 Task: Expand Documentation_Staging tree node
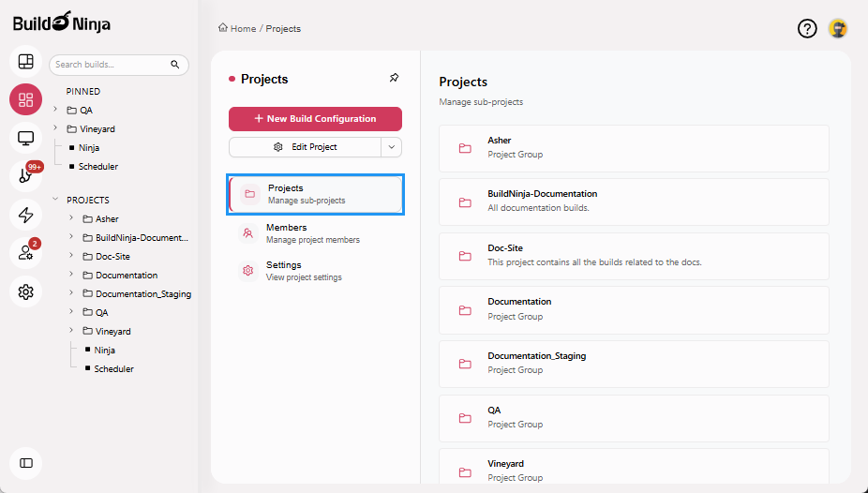(71, 293)
